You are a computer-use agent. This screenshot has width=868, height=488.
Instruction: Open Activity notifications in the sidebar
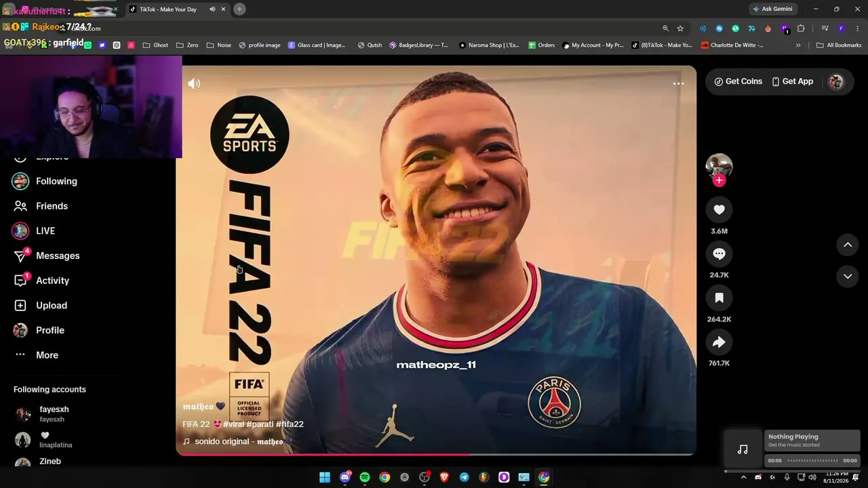click(41, 281)
